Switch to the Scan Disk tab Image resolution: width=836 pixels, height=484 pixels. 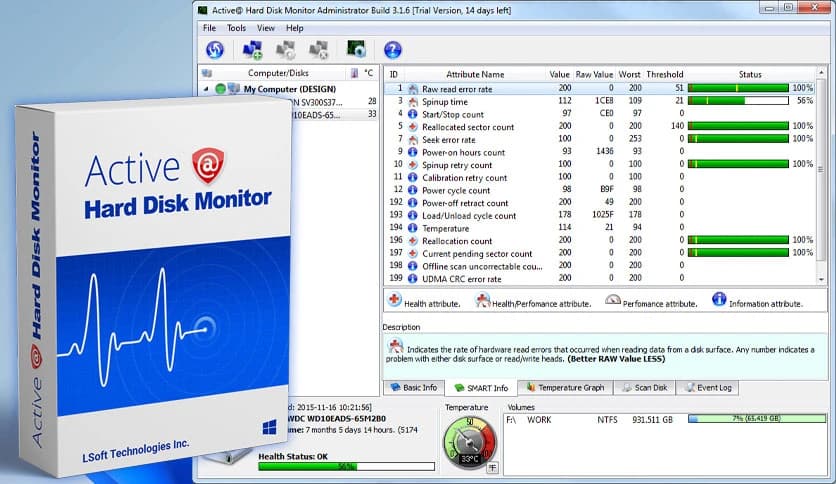(645, 388)
